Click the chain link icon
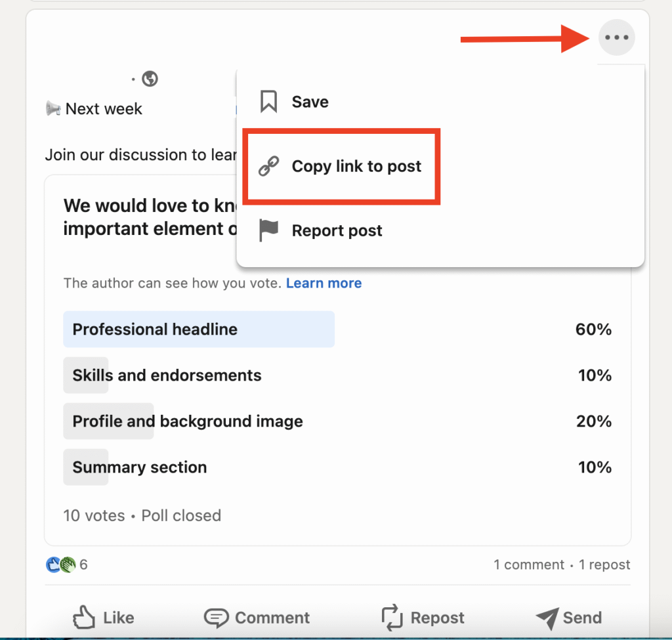Screen dimensions: 672x640 268,167
